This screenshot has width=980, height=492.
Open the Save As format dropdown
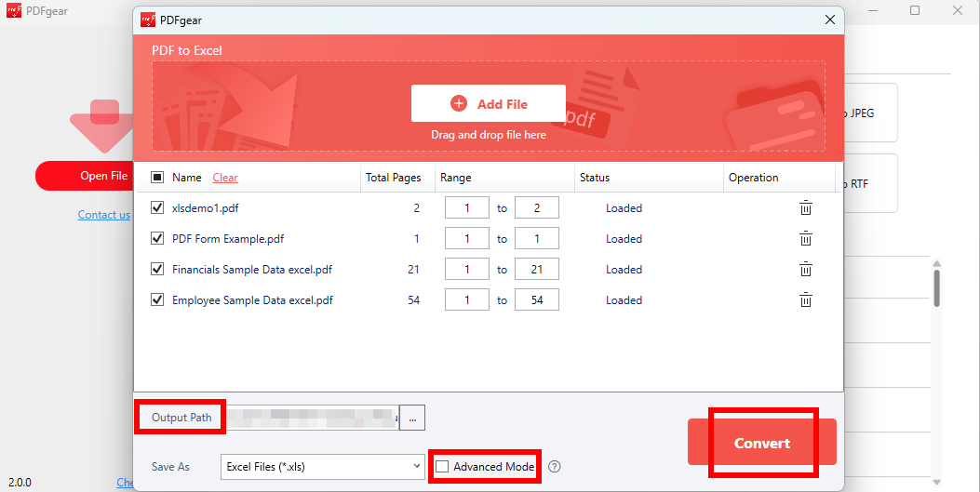tap(323, 466)
